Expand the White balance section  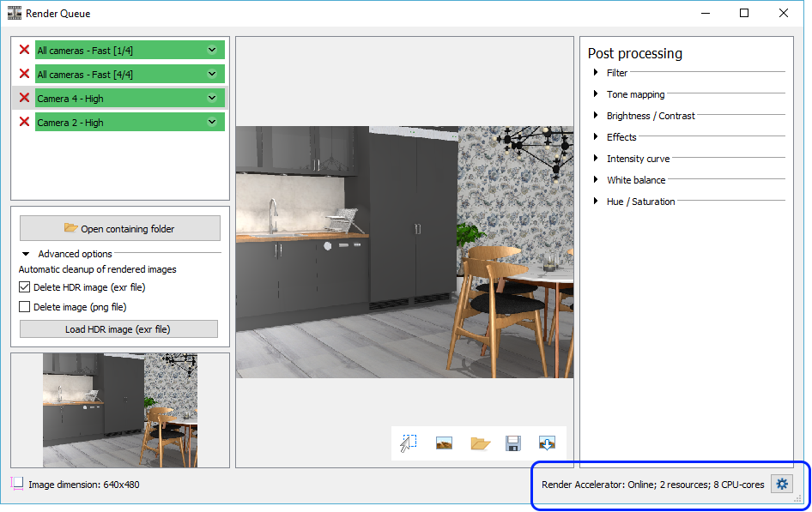click(x=596, y=180)
